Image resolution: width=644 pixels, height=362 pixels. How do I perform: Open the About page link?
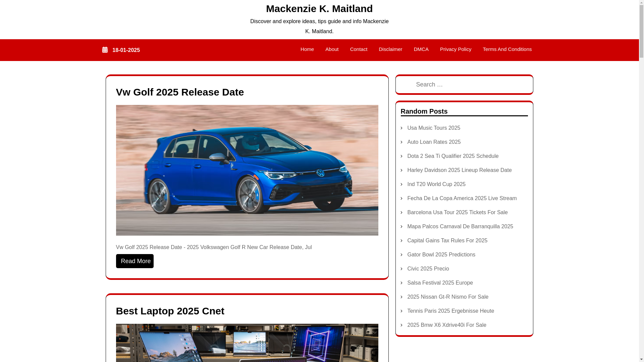pyautogui.click(x=332, y=49)
